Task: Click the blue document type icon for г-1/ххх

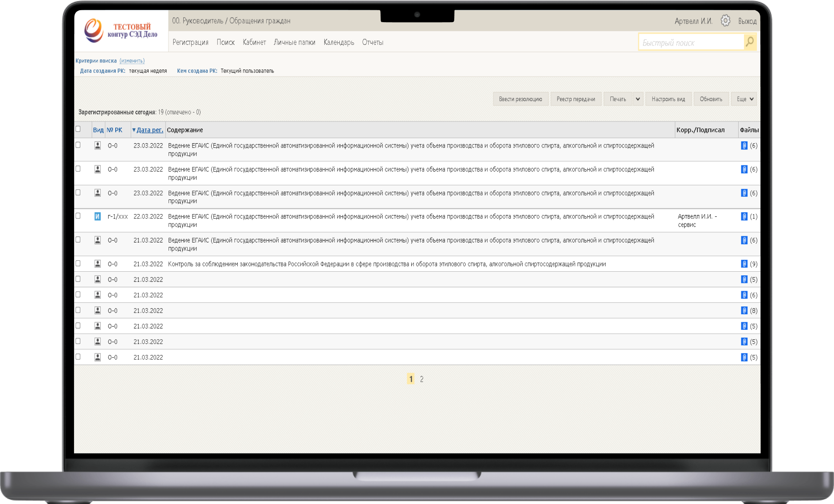Action: [98, 216]
